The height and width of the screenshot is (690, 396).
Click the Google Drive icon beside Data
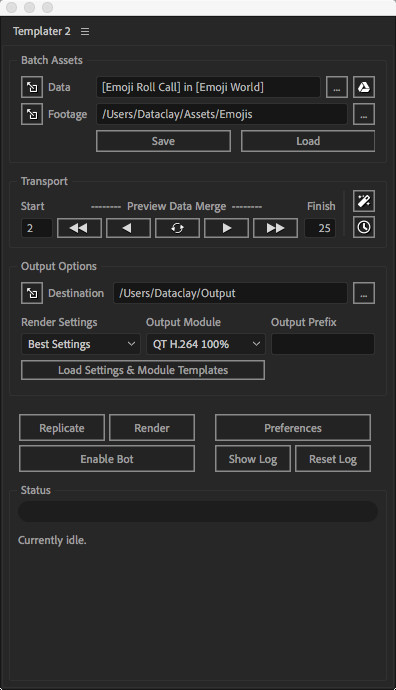coord(364,87)
